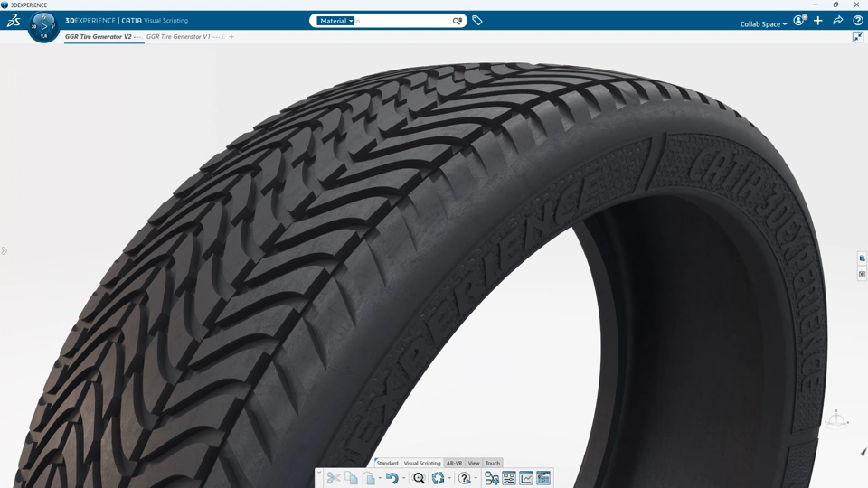Open the help assistant dropdown arrow
This screenshot has width=868, height=488.
click(x=476, y=479)
